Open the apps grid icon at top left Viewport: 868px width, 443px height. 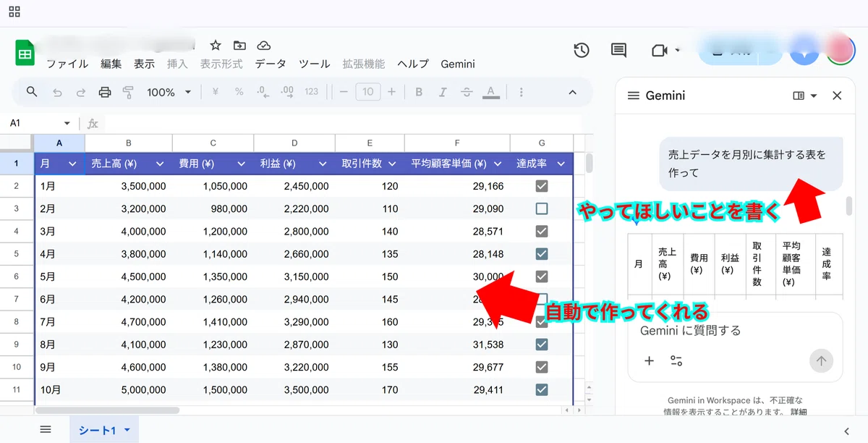(x=14, y=12)
